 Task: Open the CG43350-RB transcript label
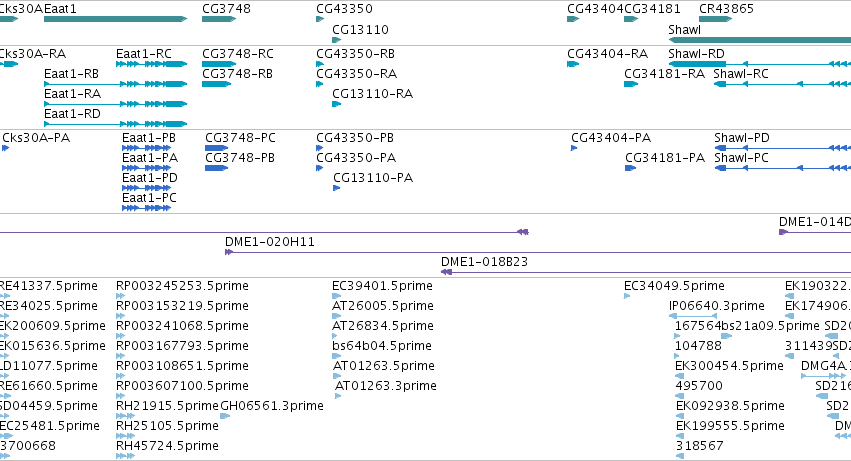[x=355, y=54]
